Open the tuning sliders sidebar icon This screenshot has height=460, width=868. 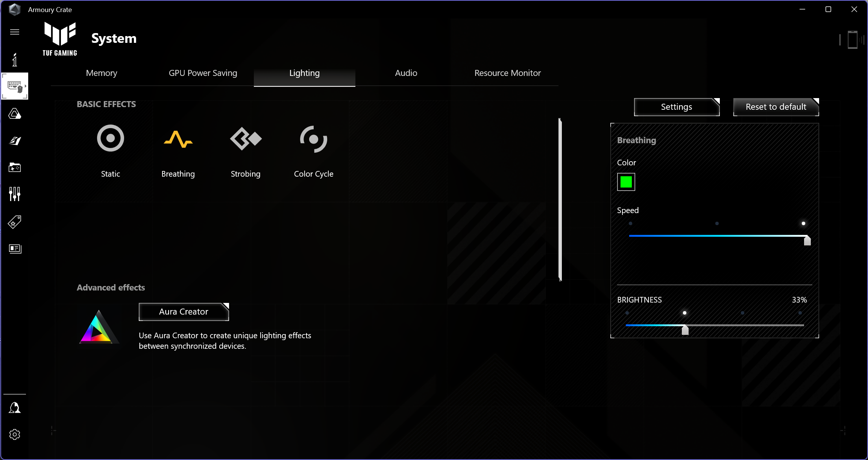[15, 194]
